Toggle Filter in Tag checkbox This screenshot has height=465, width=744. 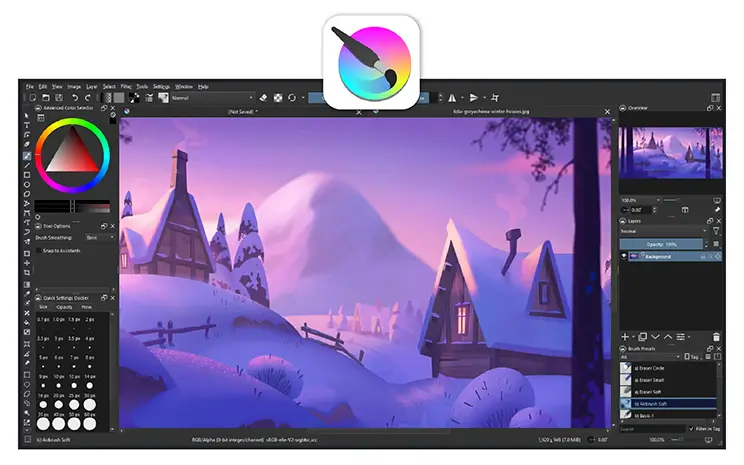690,429
